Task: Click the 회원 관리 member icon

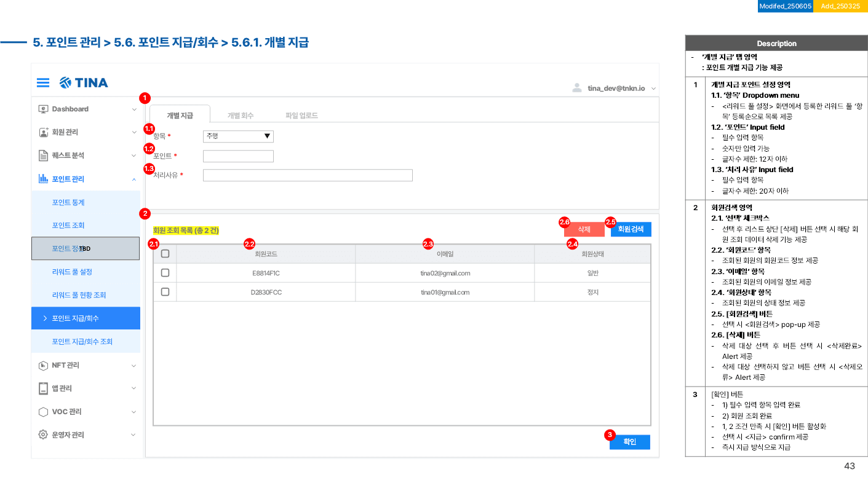Action: coord(43,132)
